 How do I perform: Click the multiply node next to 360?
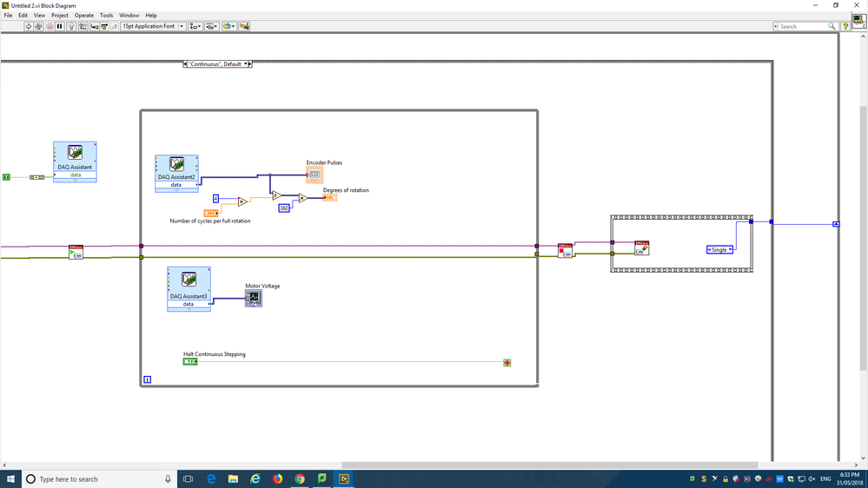pyautogui.click(x=303, y=198)
